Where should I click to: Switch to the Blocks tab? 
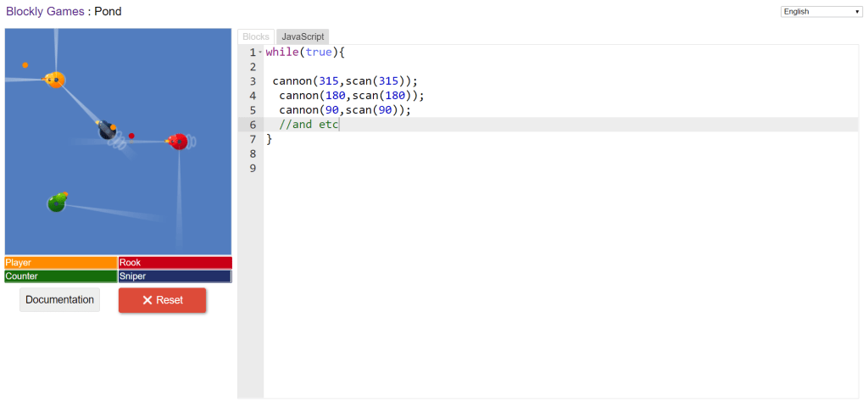tap(256, 36)
